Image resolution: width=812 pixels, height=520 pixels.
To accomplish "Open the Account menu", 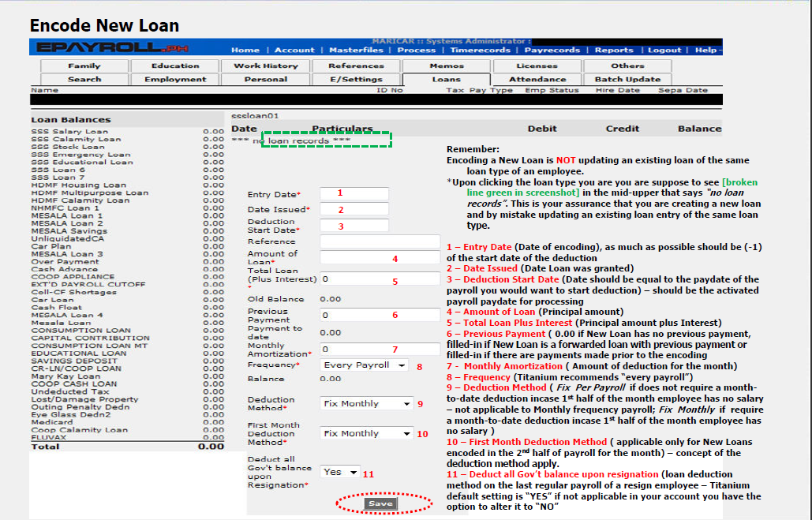I will click(294, 50).
